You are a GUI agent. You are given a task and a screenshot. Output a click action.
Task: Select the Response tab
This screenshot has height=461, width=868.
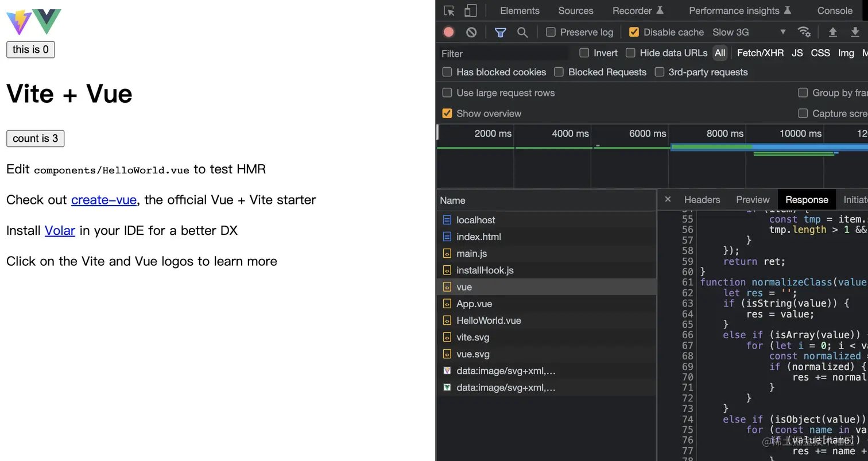(807, 200)
